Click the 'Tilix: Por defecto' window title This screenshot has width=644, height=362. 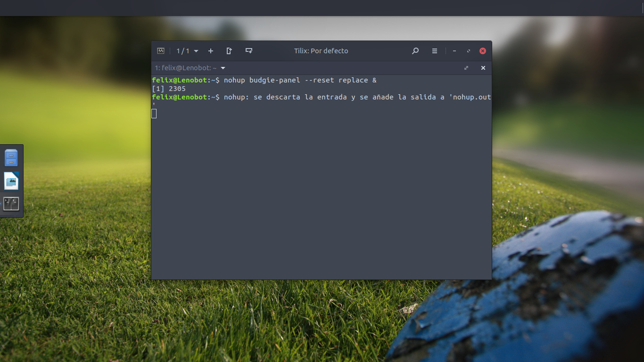(321, 51)
